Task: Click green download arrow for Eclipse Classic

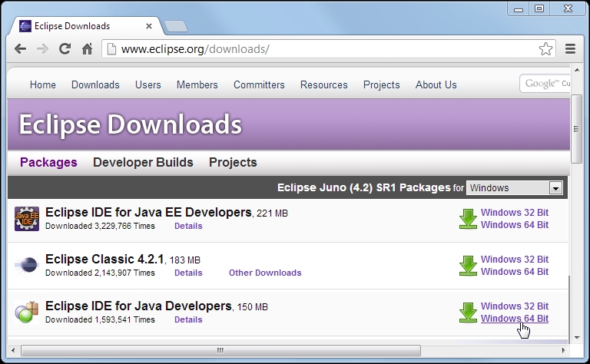Action: (x=468, y=266)
